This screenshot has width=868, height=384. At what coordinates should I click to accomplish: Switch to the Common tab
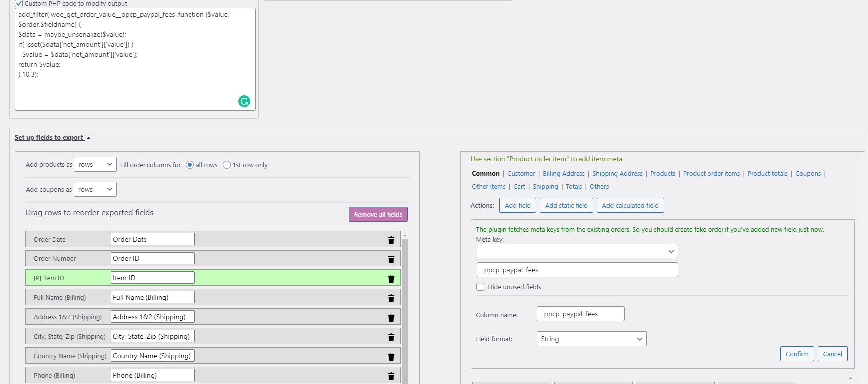coord(486,173)
